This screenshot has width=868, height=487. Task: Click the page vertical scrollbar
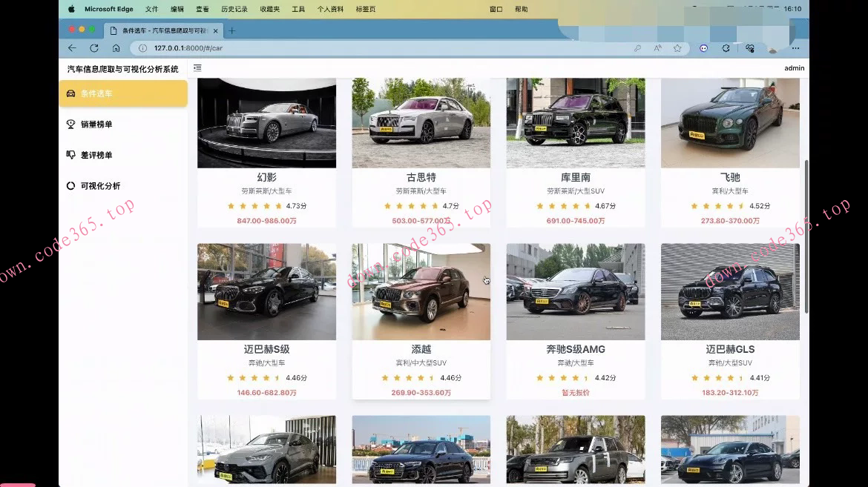click(806, 237)
